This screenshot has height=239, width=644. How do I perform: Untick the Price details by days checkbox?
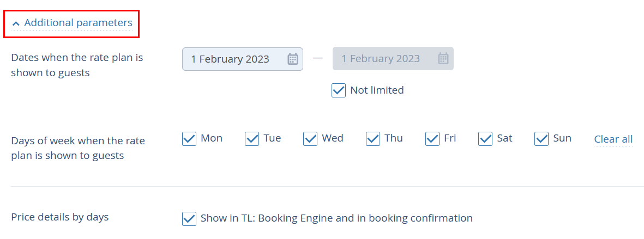(189, 218)
